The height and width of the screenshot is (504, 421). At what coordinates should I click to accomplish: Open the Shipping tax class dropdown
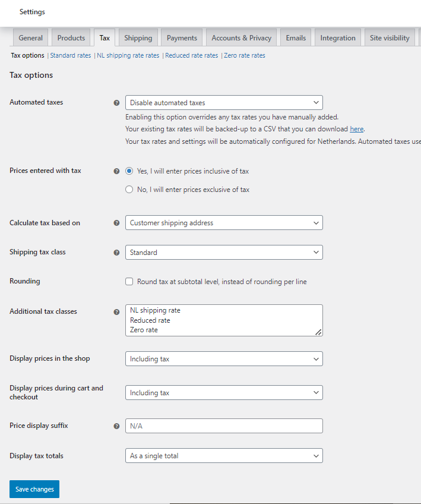[224, 253]
